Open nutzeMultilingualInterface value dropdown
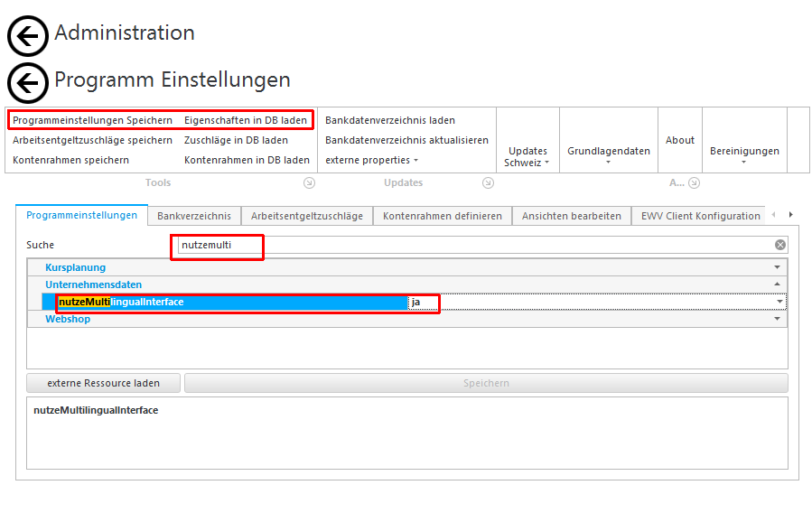Viewport: 812px width, 513px height. 779,302
